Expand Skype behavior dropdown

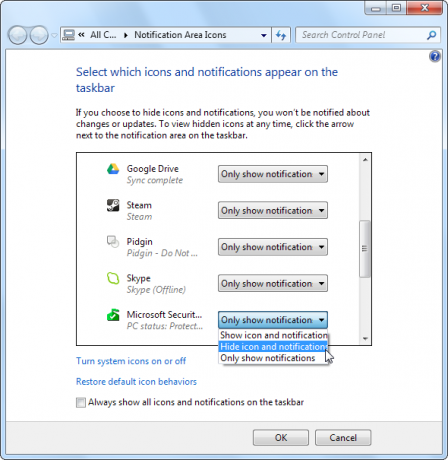[273, 283]
